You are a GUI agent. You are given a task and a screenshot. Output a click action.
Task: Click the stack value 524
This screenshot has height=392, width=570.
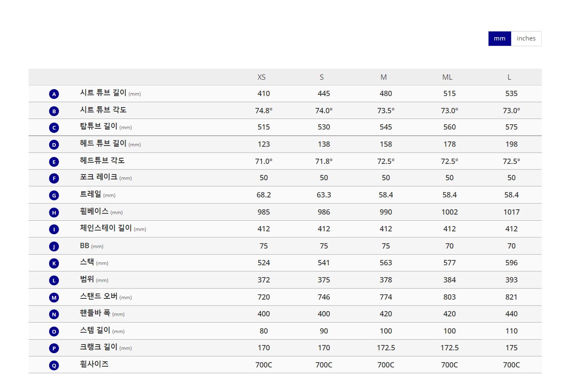264,263
